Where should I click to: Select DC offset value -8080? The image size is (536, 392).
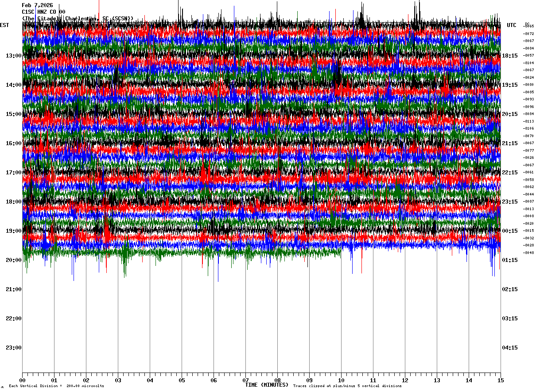[x=528, y=85]
